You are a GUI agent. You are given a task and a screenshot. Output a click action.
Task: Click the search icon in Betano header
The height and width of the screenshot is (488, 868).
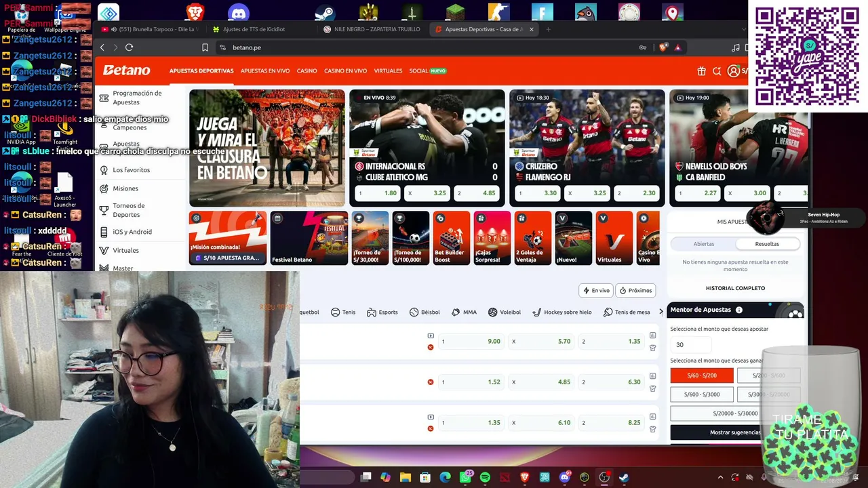717,71
